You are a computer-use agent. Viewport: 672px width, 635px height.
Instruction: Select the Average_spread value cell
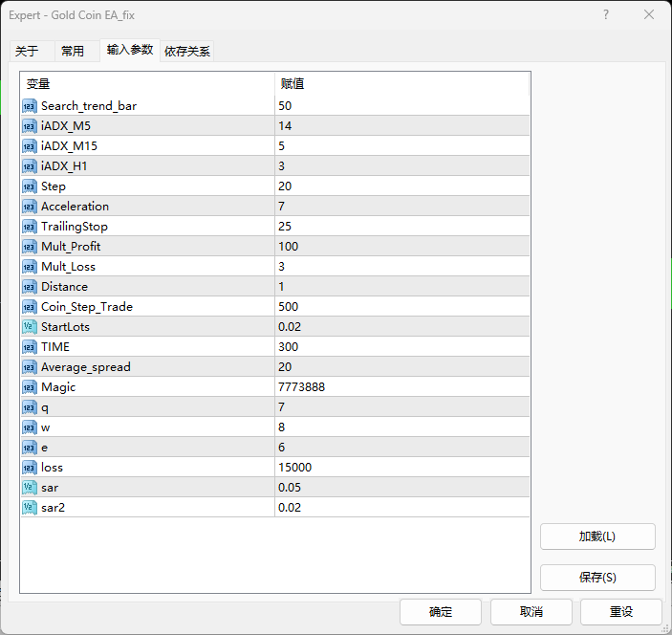(401, 367)
